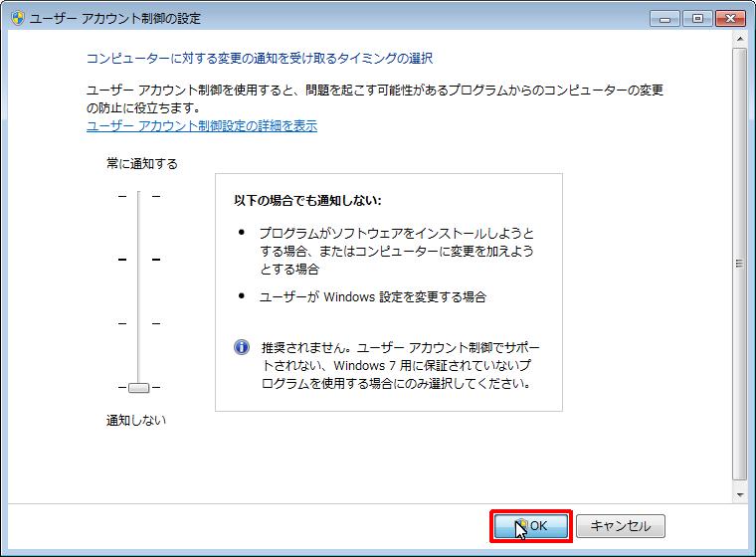Click the blue heading コンピューターに対する変更の通知
Image resolution: width=756 pixels, height=557 pixels.
tap(260, 59)
